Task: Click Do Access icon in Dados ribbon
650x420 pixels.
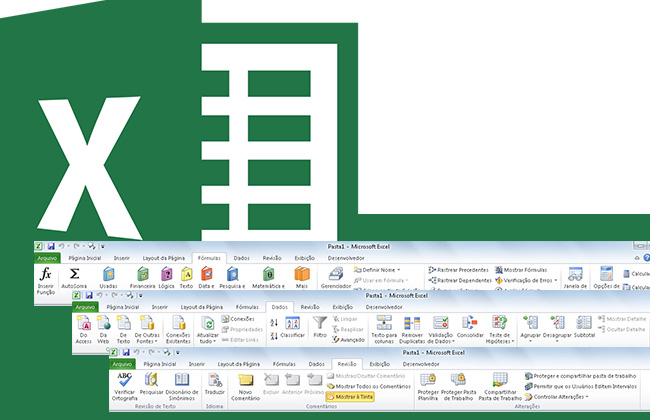Action: pyautogui.click(x=84, y=323)
